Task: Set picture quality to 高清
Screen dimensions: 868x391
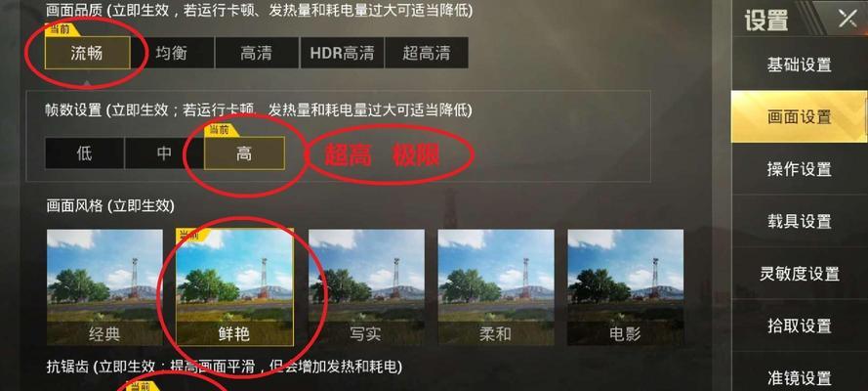Action: [257, 53]
